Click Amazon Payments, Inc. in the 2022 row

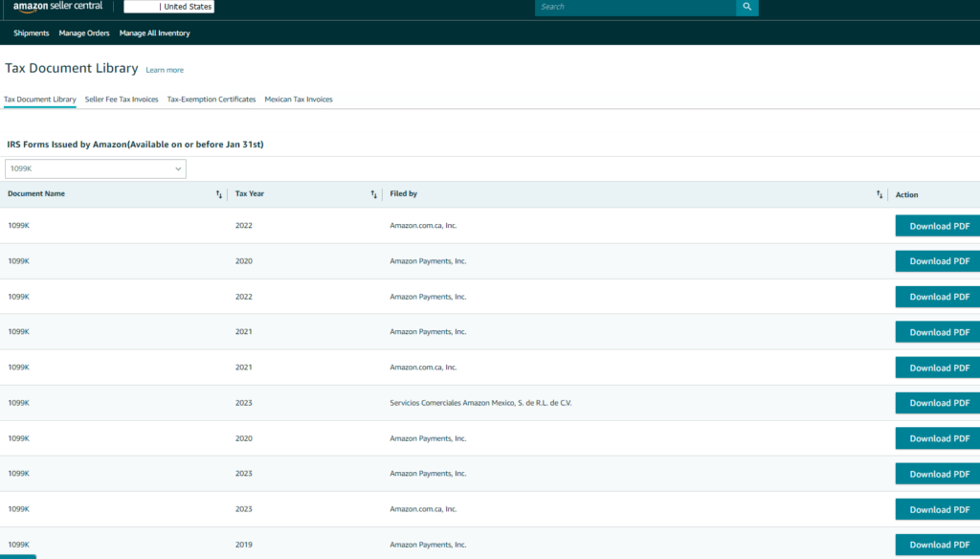(x=428, y=297)
